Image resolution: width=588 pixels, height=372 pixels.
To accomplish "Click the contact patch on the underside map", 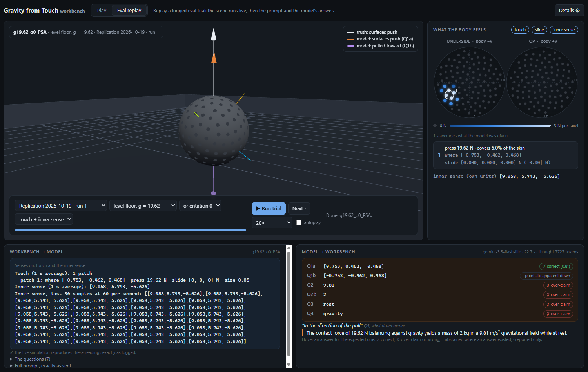I will click(x=450, y=94).
